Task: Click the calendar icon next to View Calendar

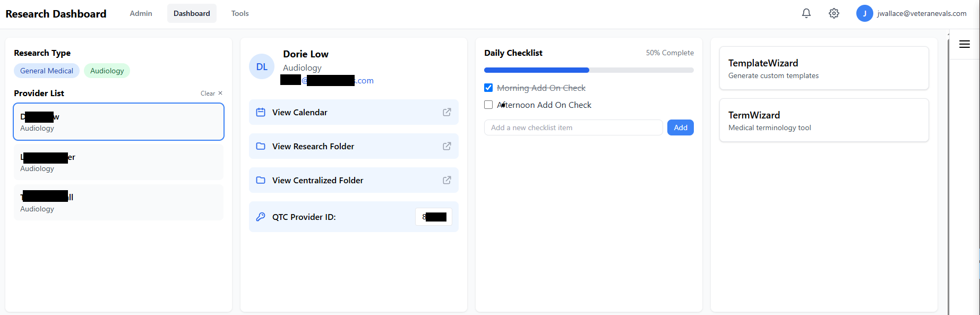Action: [261, 112]
